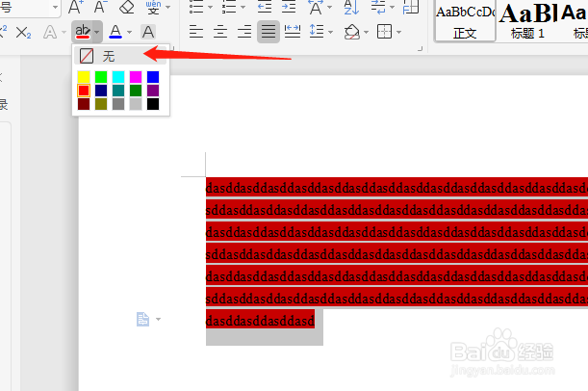This screenshot has height=391, width=588.
Task: Apply bullet list formatting
Action: pyautogui.click(x=196, y=7)
